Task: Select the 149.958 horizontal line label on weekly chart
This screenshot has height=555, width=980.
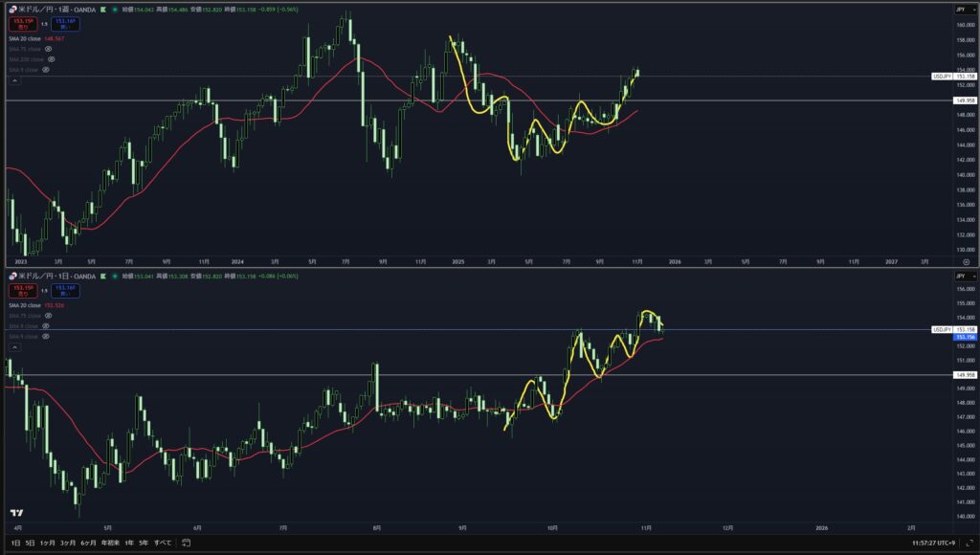Action: click(x=964, y=100)
